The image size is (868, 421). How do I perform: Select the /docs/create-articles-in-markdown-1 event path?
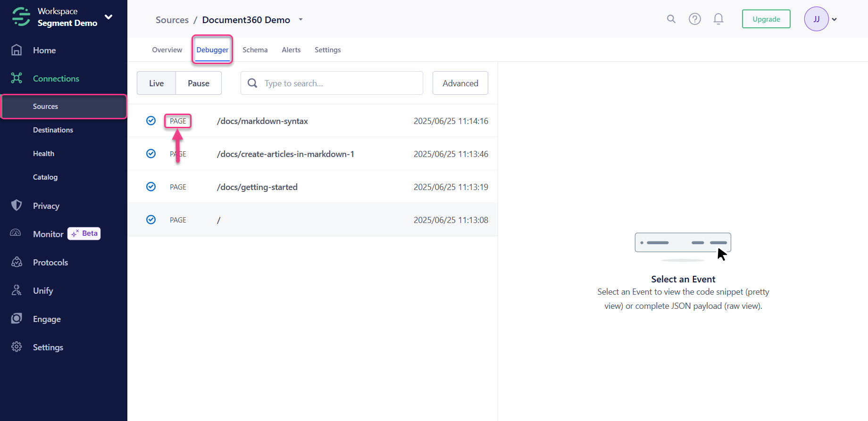[285, 154]
